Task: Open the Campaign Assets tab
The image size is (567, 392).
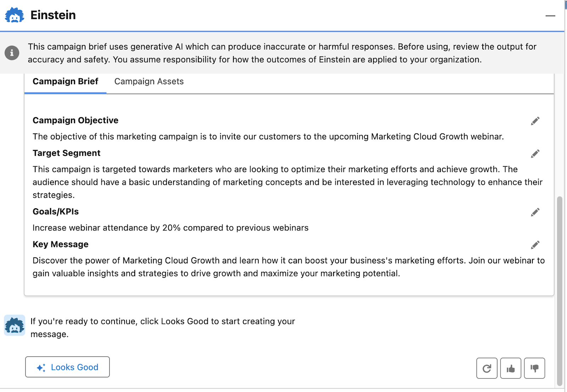Action: point(149,81)
